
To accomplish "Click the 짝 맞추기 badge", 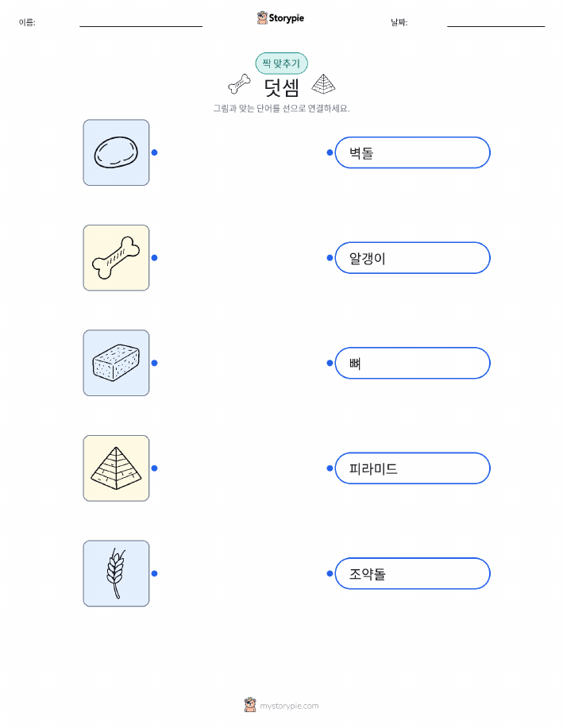I will [x=281, y=64].
